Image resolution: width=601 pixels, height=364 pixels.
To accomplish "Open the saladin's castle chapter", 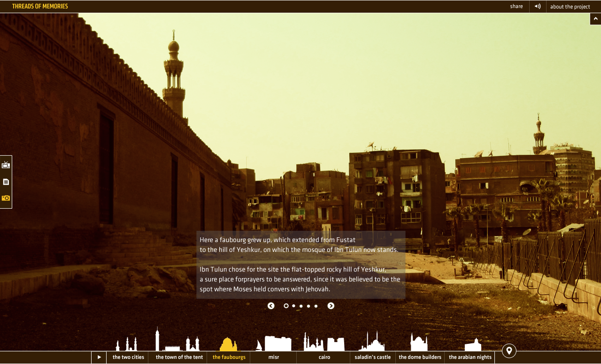I will (373, 357).
